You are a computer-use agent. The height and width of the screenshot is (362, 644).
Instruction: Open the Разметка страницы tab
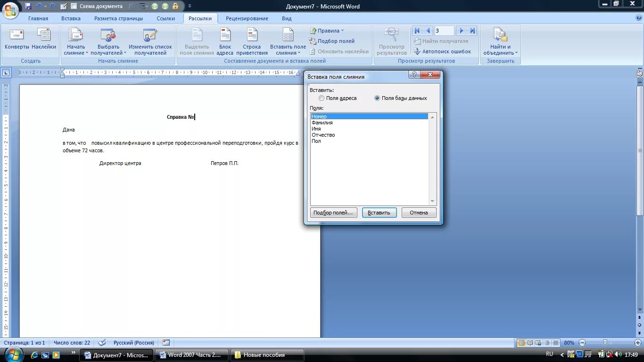[118, 18]
